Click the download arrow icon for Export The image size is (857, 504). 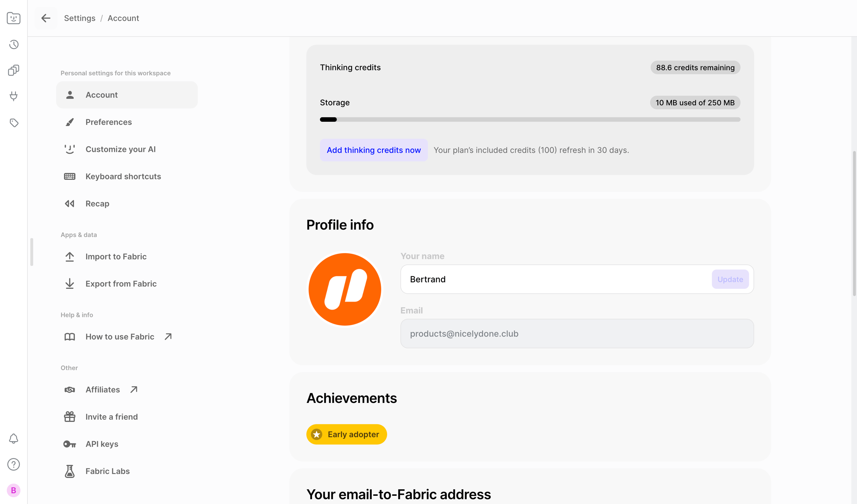[70, 284]
